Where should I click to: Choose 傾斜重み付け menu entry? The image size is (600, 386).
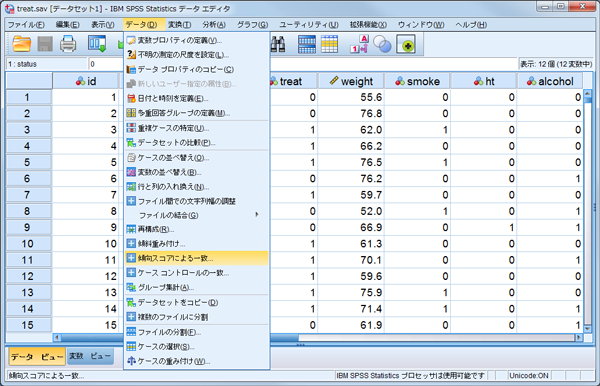pyautogui.click(x=197, y=244)
